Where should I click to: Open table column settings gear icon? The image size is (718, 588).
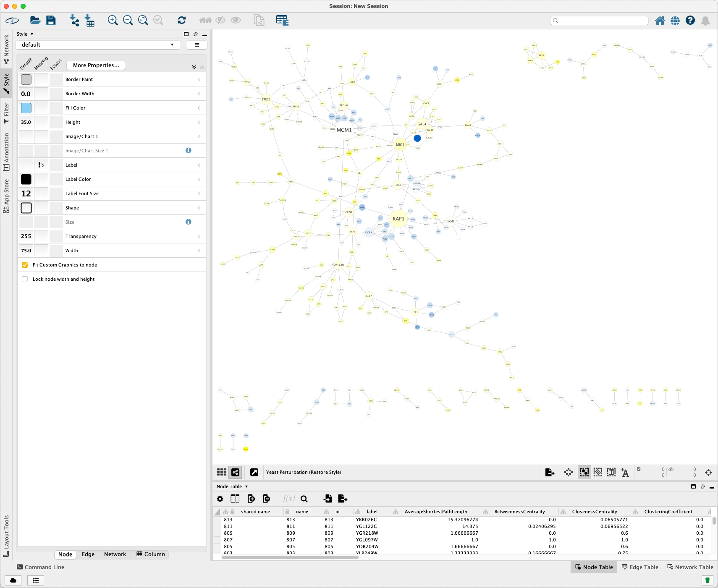[220, 499]
